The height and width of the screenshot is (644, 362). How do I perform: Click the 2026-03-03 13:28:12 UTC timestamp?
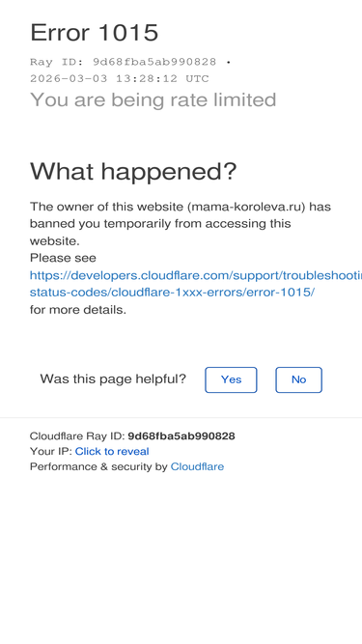click(x=120, y=79)
